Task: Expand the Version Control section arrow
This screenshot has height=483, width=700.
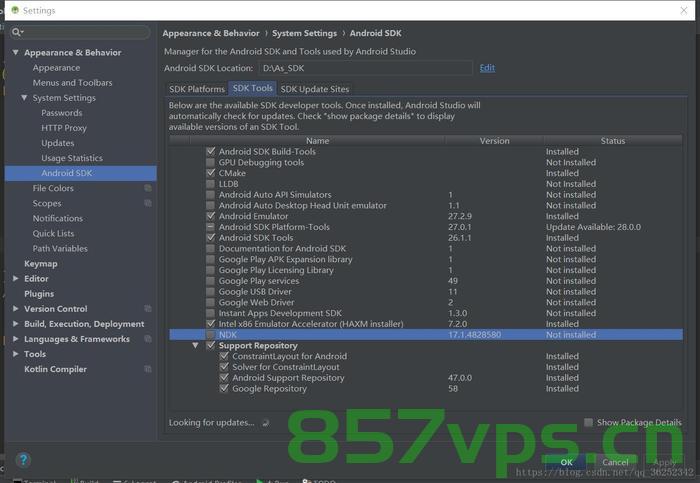Action: click(16, 308)
